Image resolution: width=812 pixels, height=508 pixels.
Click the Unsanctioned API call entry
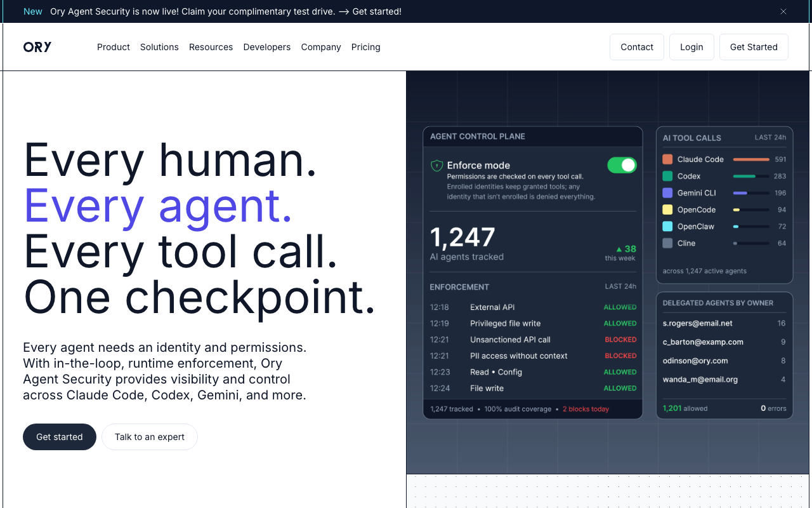pyautogui.click(x=533, y=340)
